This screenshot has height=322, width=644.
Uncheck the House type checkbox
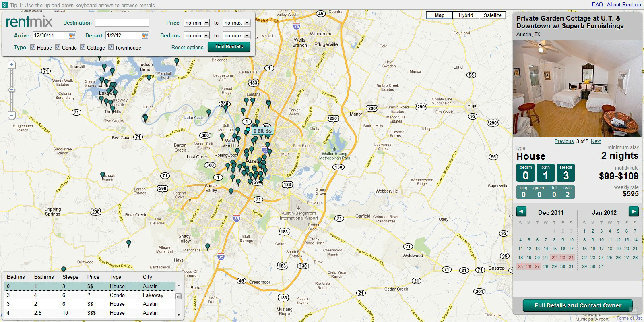tap(33, 47)
